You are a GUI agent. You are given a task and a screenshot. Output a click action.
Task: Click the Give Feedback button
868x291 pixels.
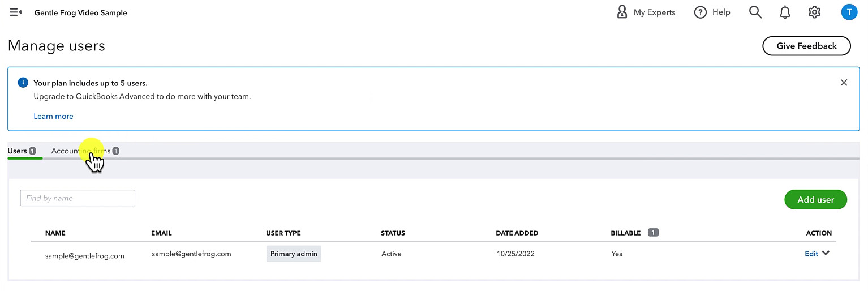click(806, 46)
